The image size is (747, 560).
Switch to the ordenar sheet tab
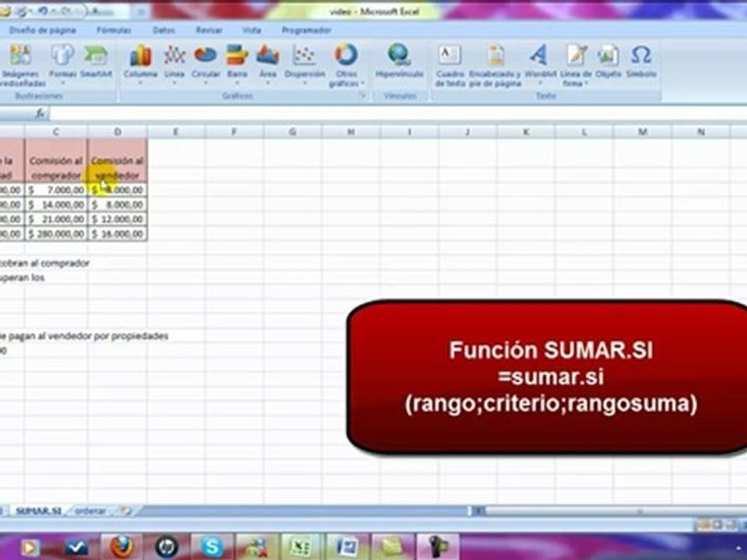pos(90,510)
